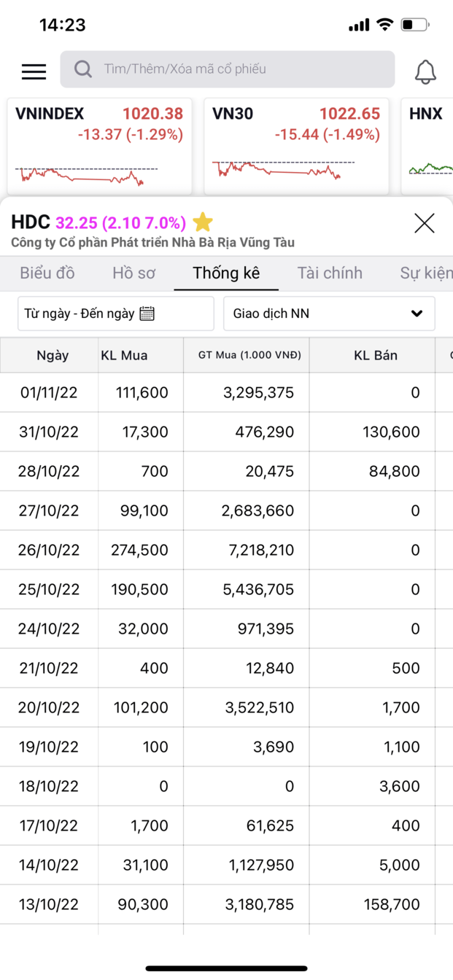The width and height of the screenshot is (453, 980).
Task: Expand the Giao dịch NN dropdown
Action: pos(417,314)
